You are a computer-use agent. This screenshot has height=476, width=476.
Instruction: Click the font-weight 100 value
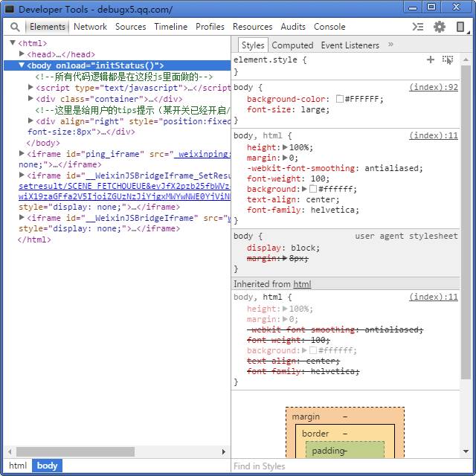click(x=318, y=178)
